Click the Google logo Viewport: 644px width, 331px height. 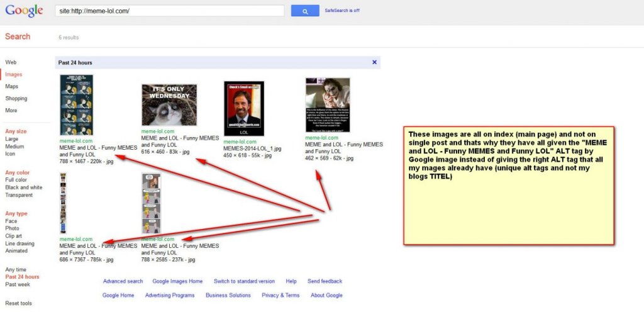[24, 11]
